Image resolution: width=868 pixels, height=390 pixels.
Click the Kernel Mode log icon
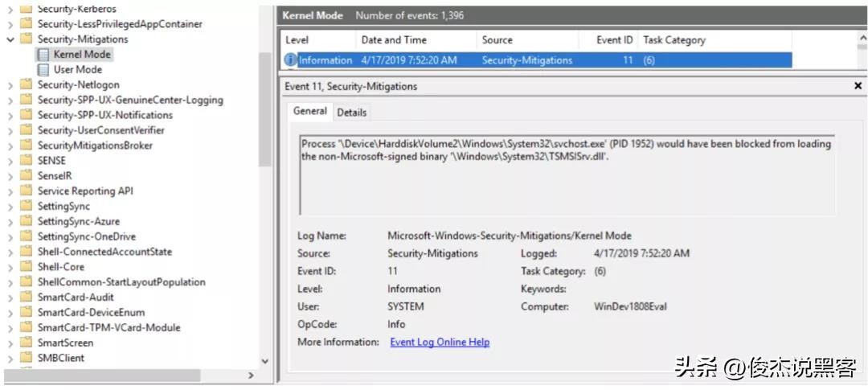click(43, 55)
